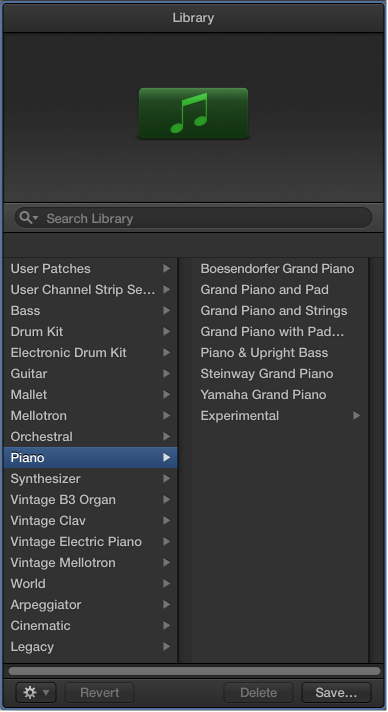Expand the Vintage B3 Organ arrow
Viewport: 388px width, 712px height.
click(167, 499)
